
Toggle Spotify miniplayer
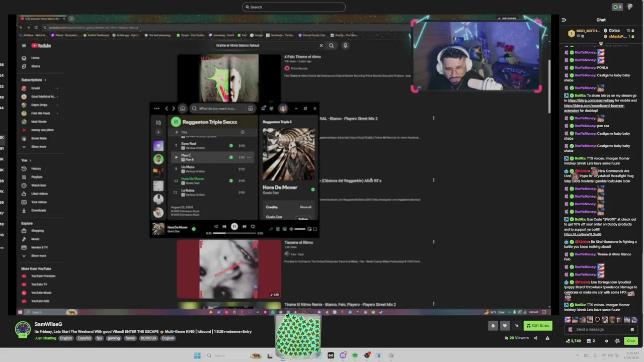309,229
